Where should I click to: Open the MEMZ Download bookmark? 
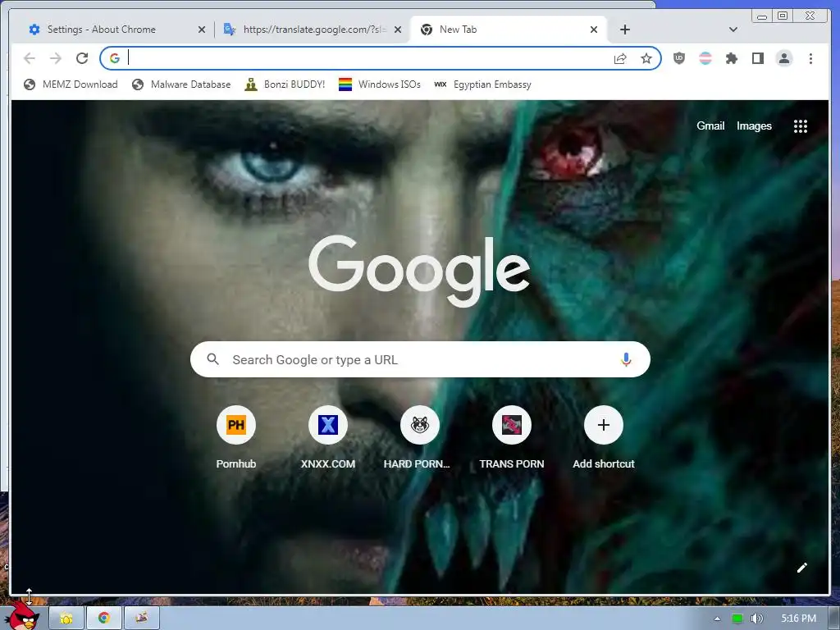coord(71,84)
